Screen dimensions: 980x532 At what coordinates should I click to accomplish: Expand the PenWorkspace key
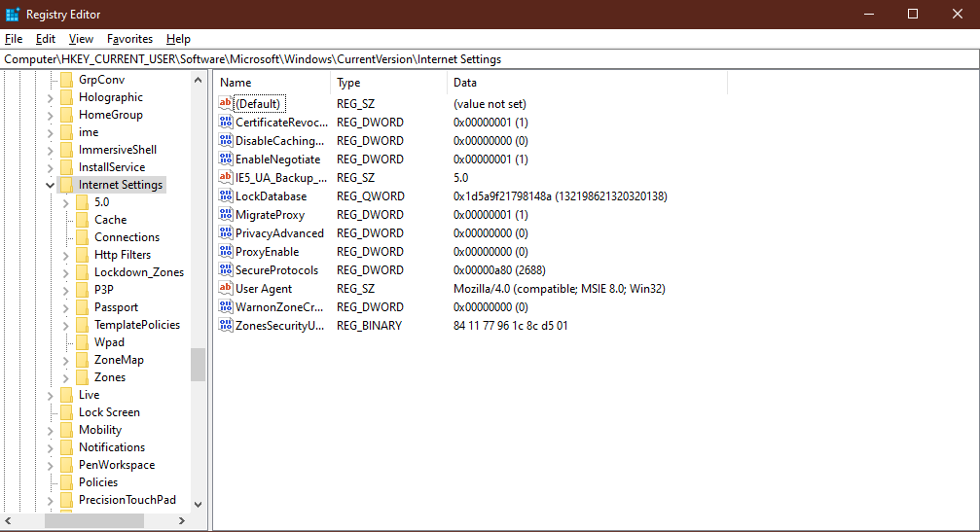tap(50, 465)
